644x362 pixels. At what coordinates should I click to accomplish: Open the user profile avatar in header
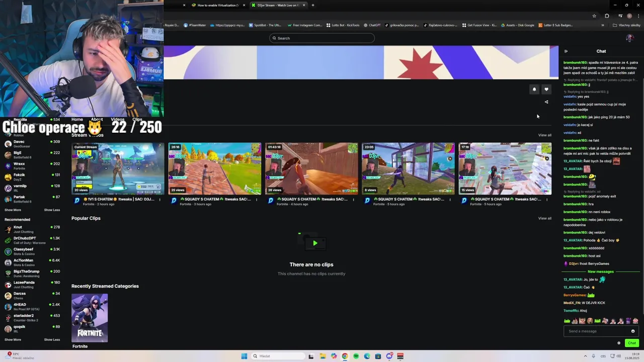pyautogui.click(x=629, y=38)
